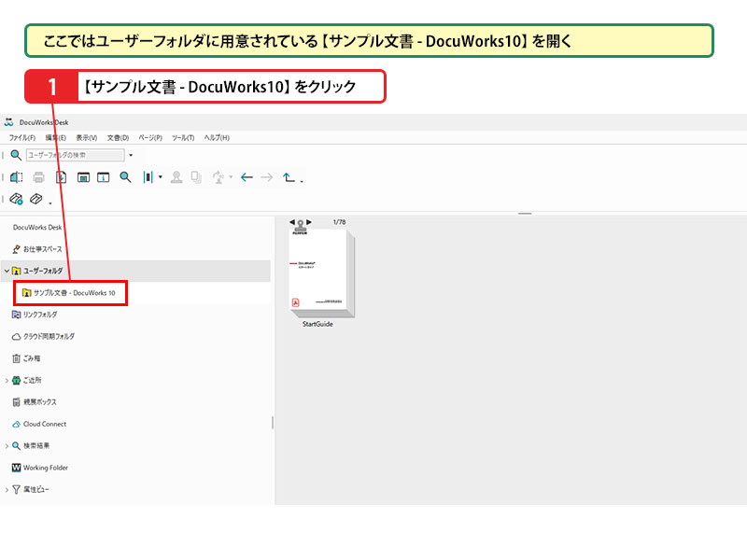This screenshot has width=747, height=560.
Task: Click the window thumbnail view toolbar icon
Action: point(83,177)
